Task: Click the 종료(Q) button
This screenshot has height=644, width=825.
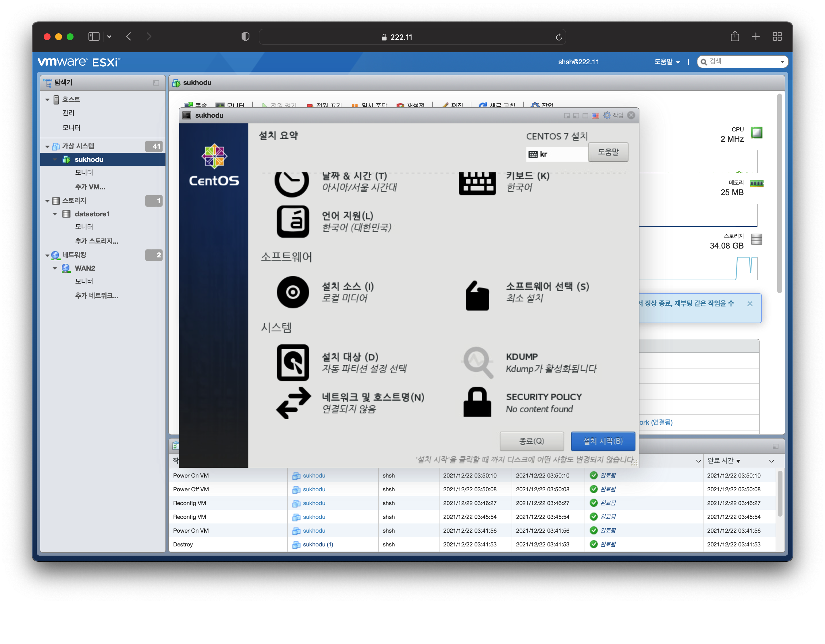Action: coord(531,441)
